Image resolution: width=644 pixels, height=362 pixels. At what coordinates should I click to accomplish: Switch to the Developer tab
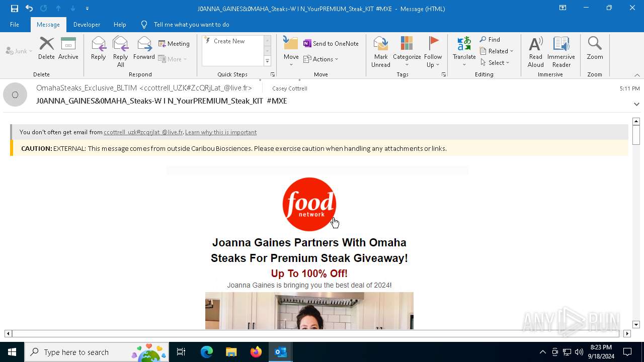pyautogui.click(x=87, y=25)
